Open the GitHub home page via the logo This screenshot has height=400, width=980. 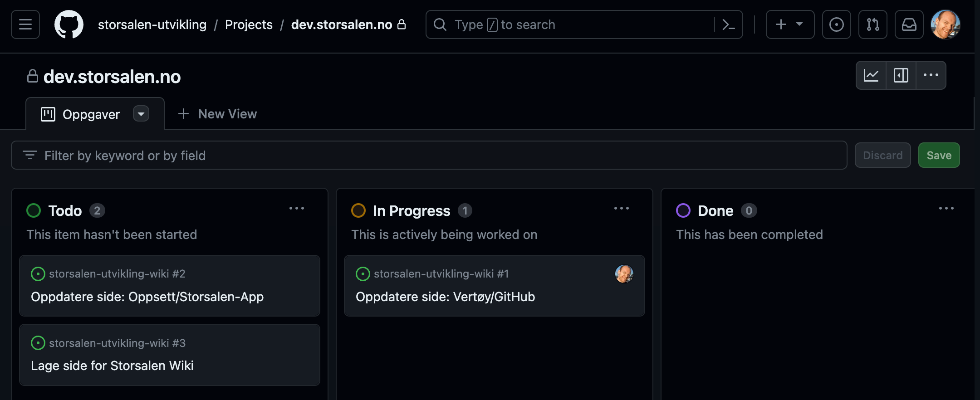(x=69, y=24)
